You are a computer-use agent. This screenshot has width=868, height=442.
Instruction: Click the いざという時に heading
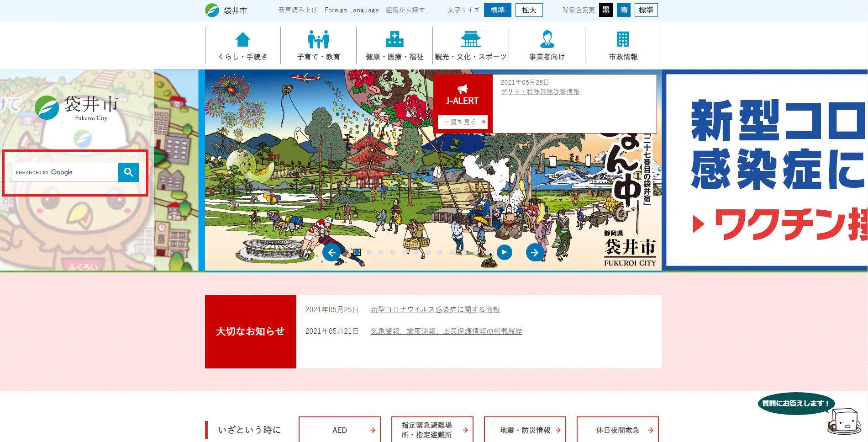click(249, 430)
